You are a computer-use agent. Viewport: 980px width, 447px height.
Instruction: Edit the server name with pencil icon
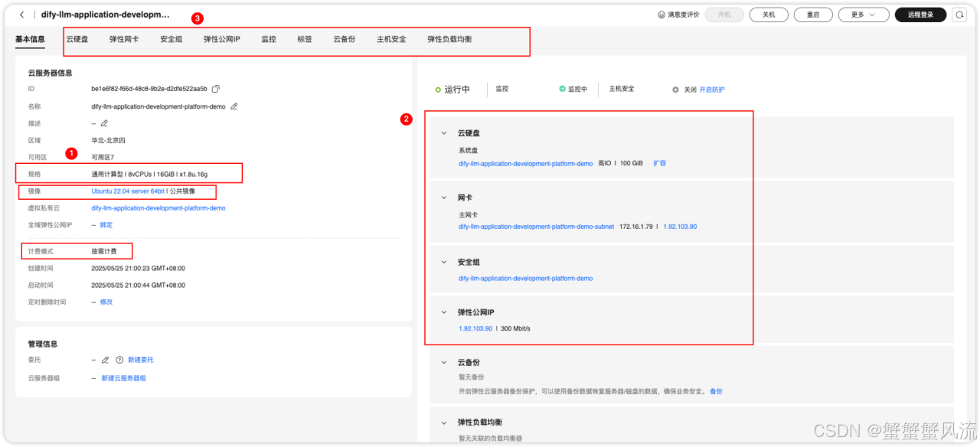tap(234, 106)
